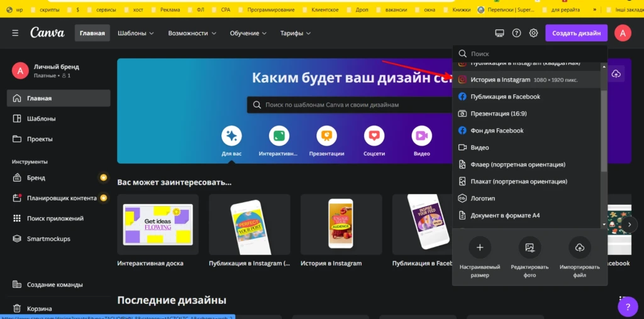Click the Личный бренд team avatar
Image resolution: width=644 pixels, height=319 pixels.
point(19,70)
